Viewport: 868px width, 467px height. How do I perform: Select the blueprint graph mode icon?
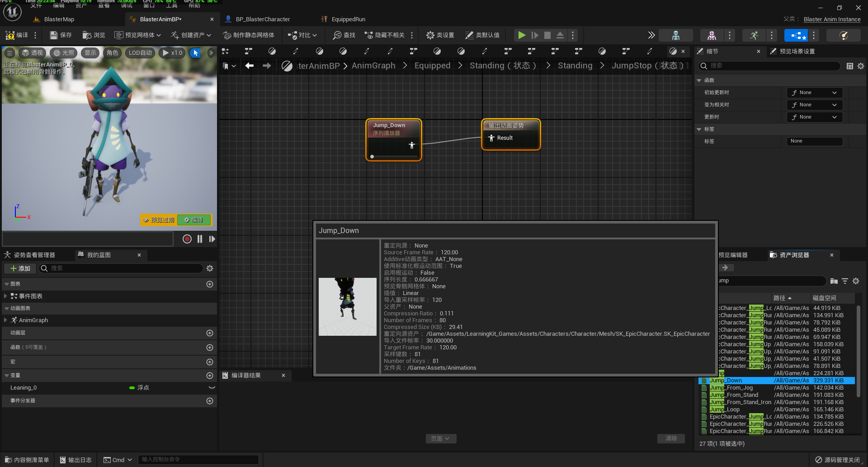797,35
